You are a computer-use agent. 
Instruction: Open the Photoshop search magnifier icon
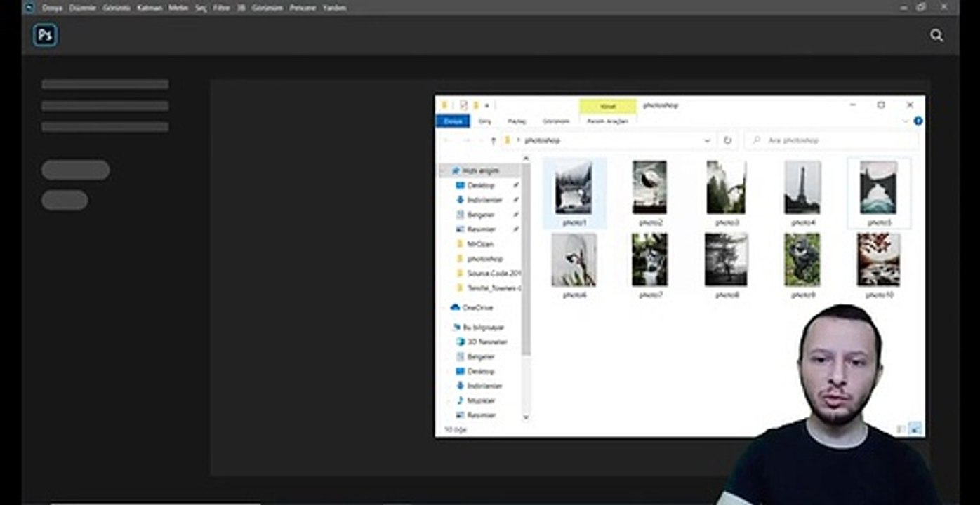[x=936, y=35]
